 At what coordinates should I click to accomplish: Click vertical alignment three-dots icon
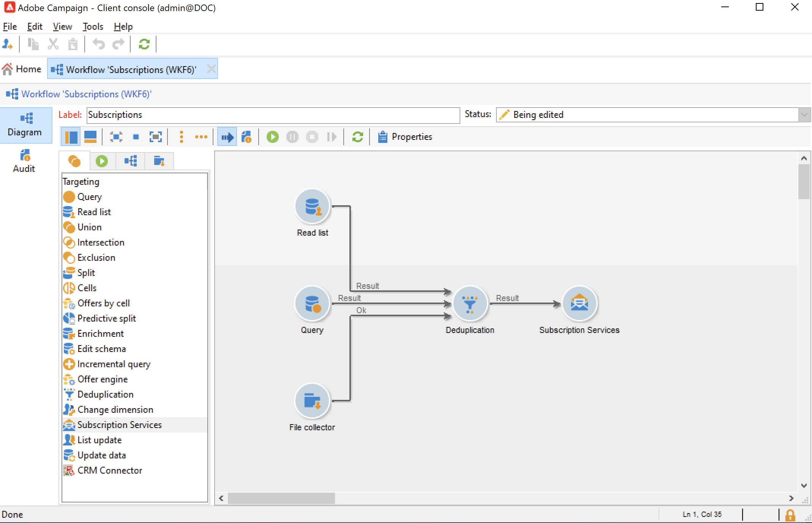tap(182, 137)
